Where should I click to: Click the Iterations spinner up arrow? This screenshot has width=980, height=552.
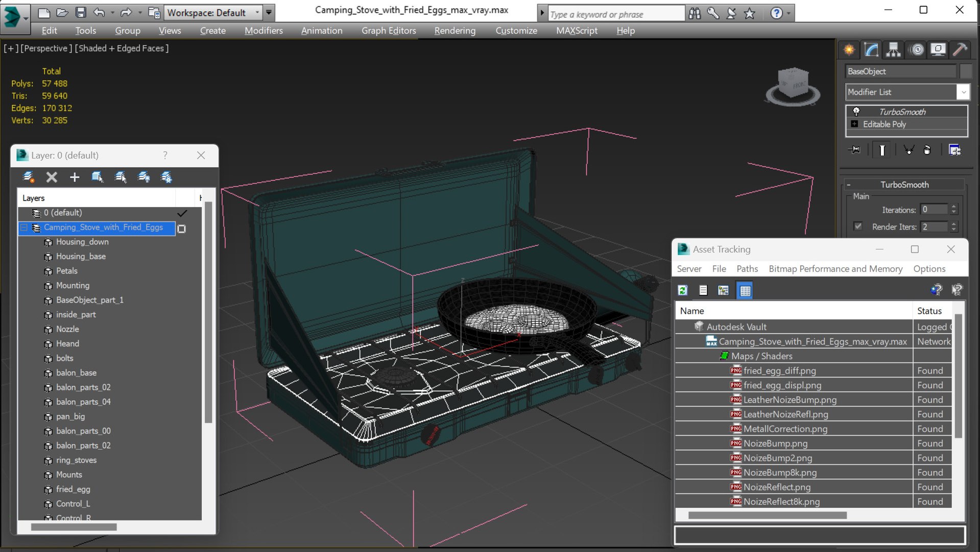[953, 206]
